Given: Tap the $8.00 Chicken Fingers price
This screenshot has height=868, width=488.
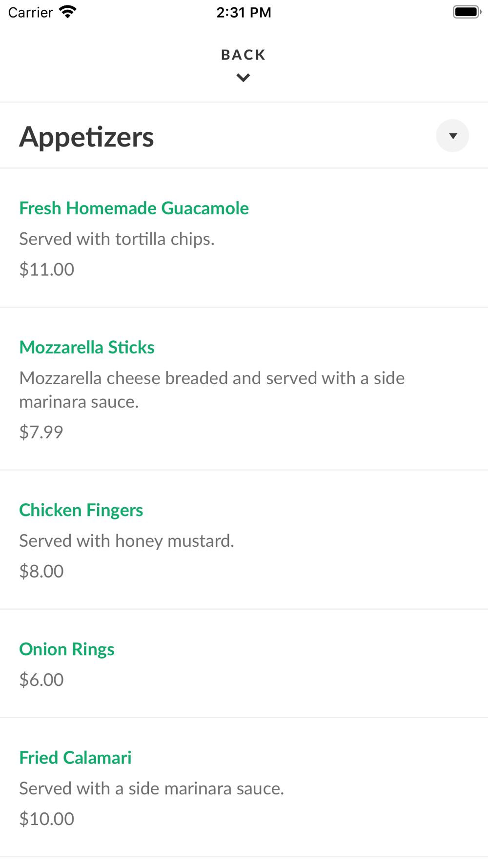Looking at the screenshot, I should 41,571.
